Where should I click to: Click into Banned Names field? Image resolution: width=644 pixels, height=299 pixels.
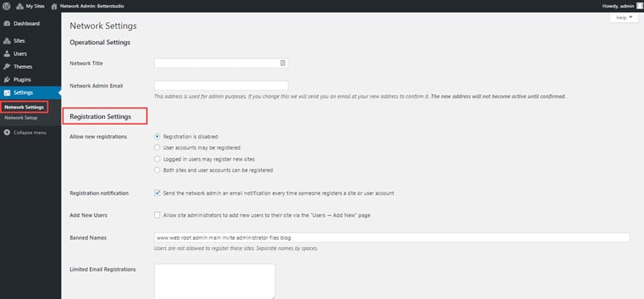coord(392,238)
